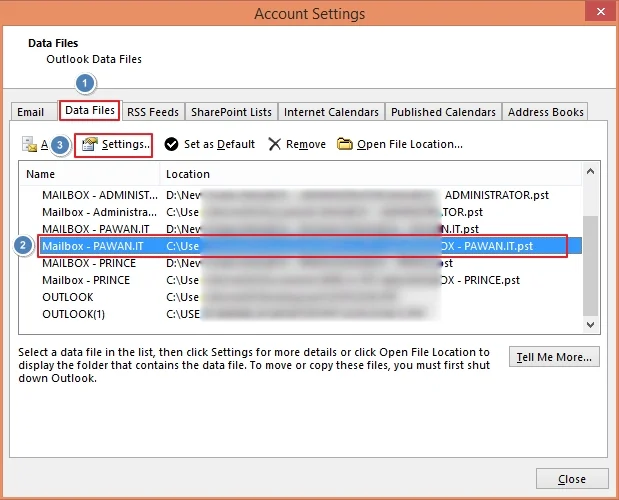Switch to the Internet Calendars tab

point(331,112)
